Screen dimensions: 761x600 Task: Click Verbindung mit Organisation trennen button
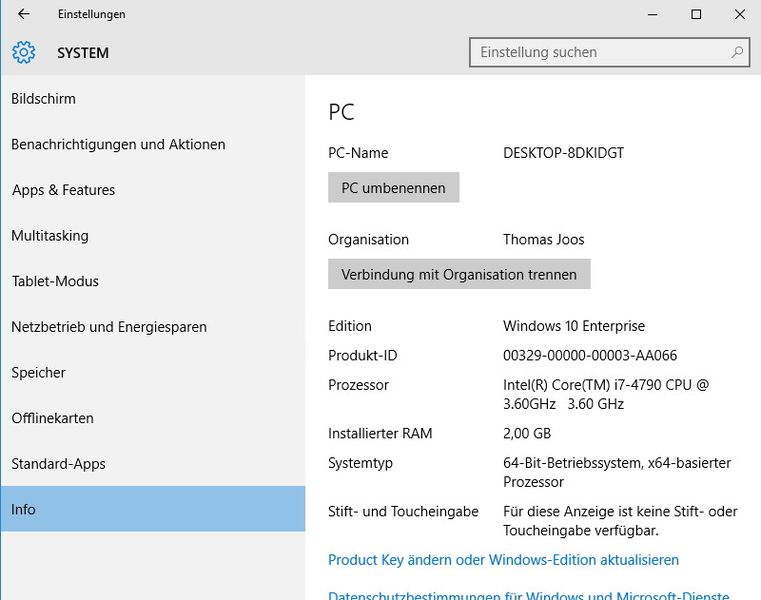[459, 274]
